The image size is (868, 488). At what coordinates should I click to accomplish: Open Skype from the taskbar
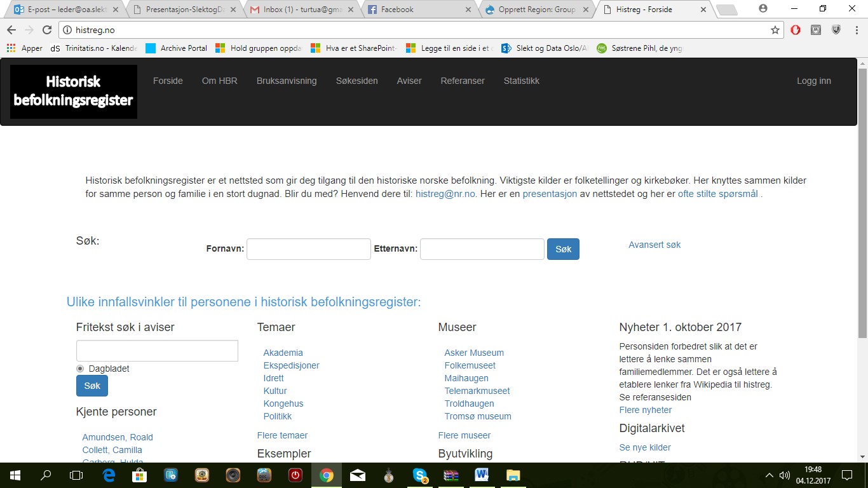coord(419,475)
